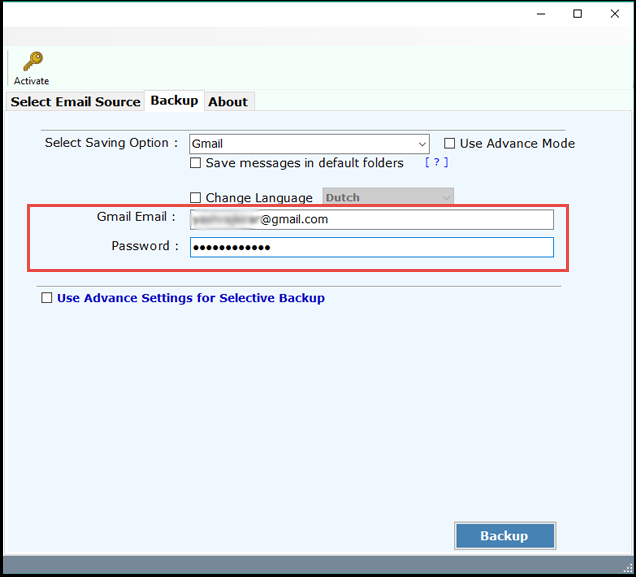Click the Activate key icon
This screenshot has height=577, width=636.
pyautogui.click(x=32, y=62)
